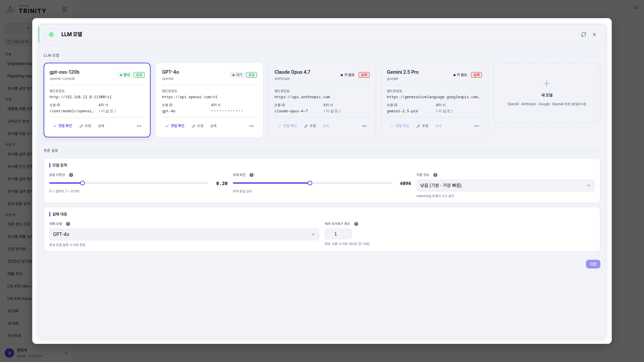Viewport: 644px width, 362px height.
Task: Click the plus icon to add 새 모델
Action: tap(547, 83)
